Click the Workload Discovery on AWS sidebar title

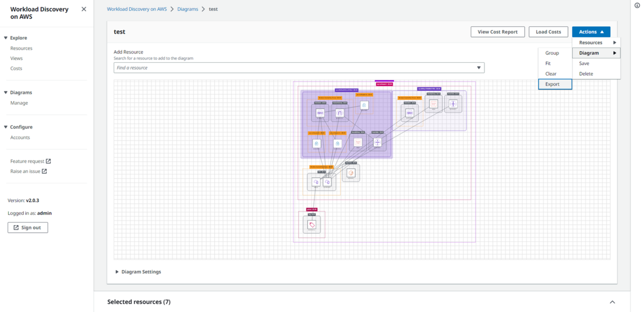click(40, 13)
